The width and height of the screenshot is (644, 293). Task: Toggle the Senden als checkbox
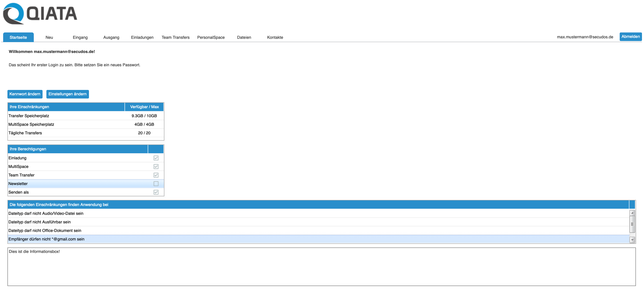pos(156,192)
